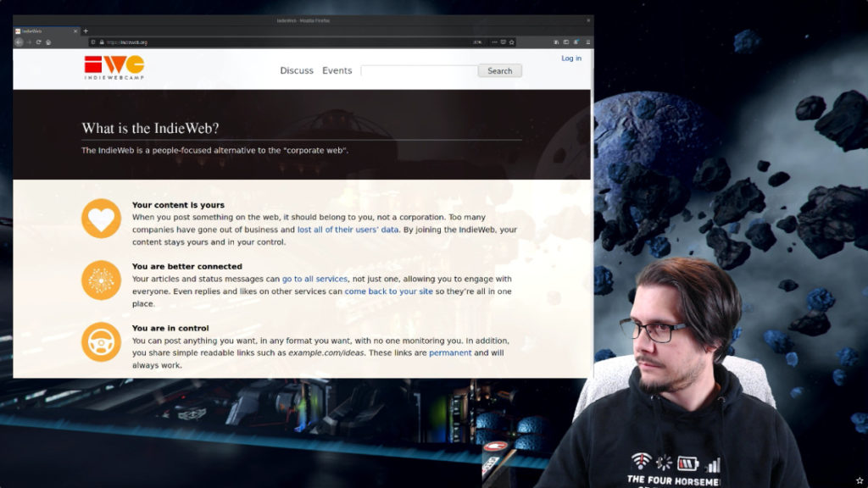Close the Mozilla Firefox window

pyautogui.click(x=588, y=20)
